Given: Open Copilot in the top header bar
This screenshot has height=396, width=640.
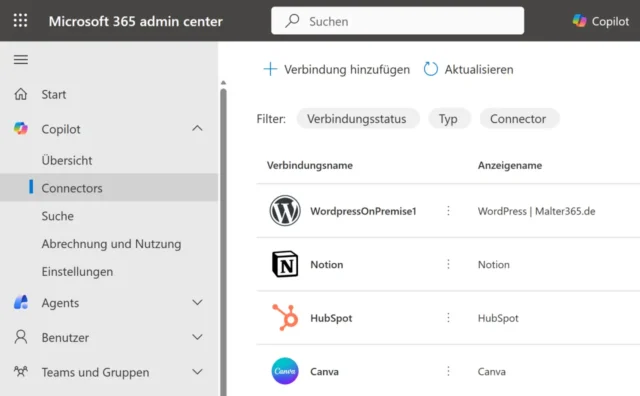Looking at the screenshot, I should 601,21.
